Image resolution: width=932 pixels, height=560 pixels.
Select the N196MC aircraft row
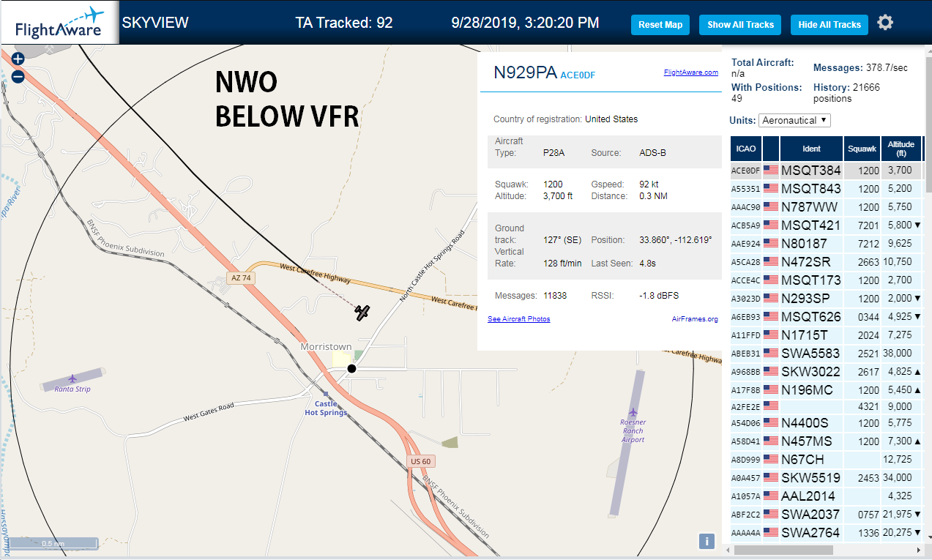pos(827,390)
